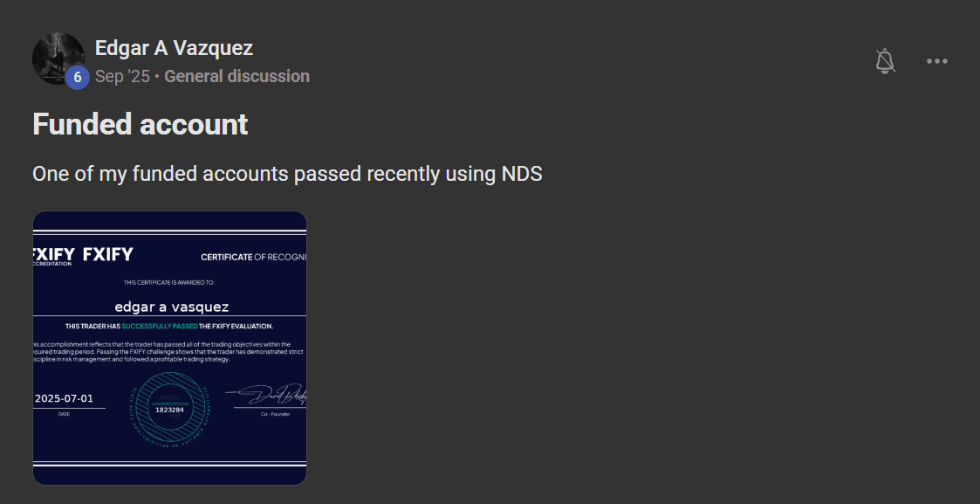Open the Funded account post title

coord(140,124)
